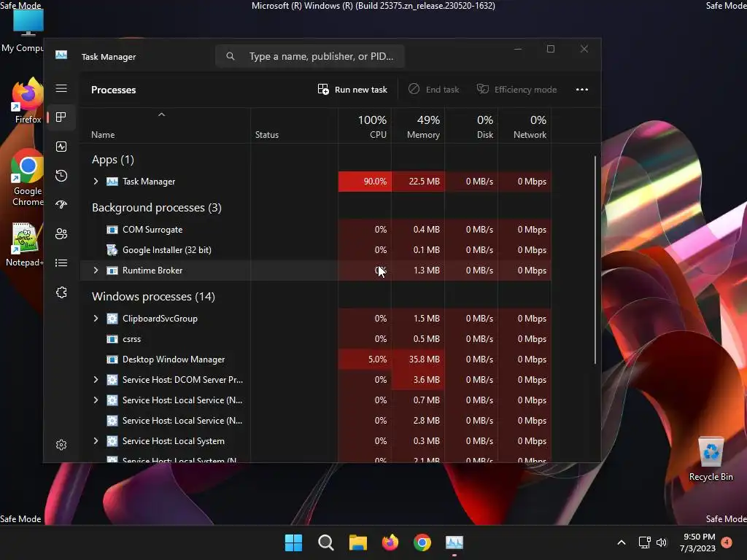Click the process list vertical scrollbar
The width and height of the screenshot is (747, 560).
coord(595,260)
